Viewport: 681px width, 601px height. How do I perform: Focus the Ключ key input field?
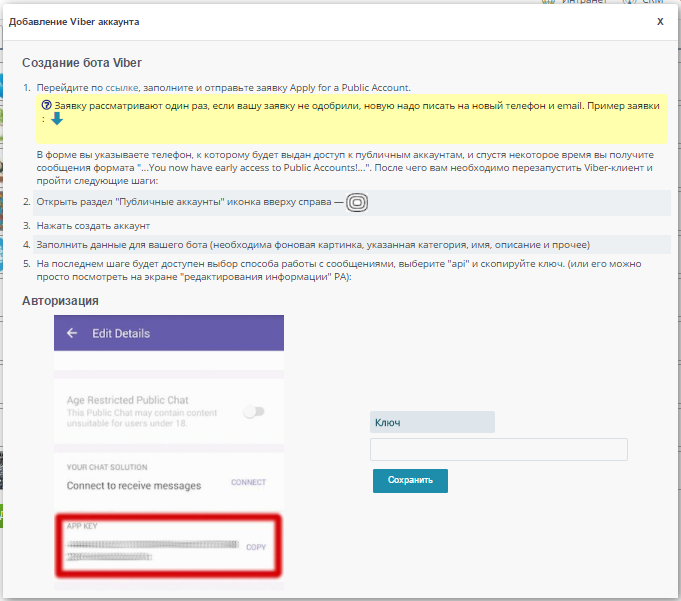tap(498, 450)
